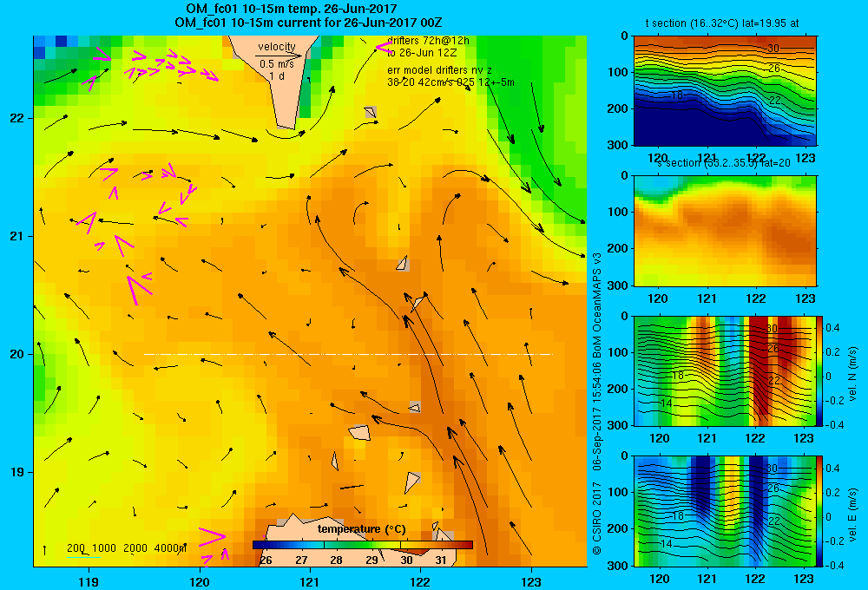Click longitude label '123' on the main map
Image resolution: width=868 pixels, height=590 pixels.
click(531, 581)
